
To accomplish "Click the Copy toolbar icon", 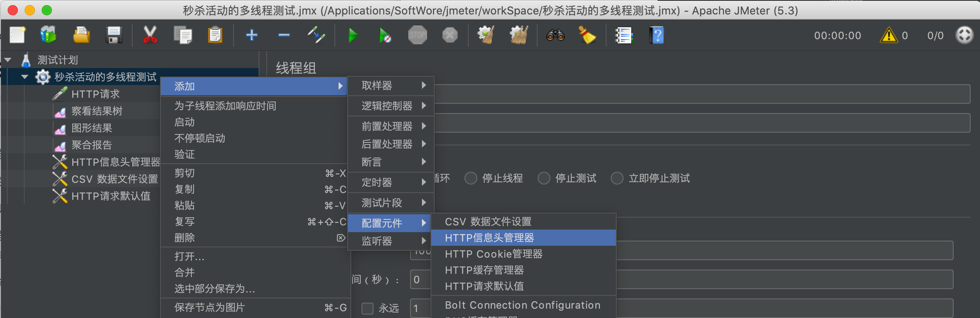I will [x=183, y=35].
